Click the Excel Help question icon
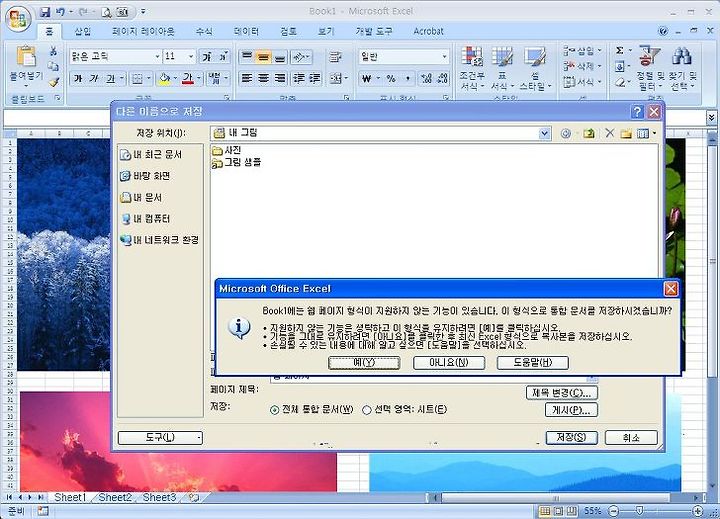720x519 pixels. (663, 31)
